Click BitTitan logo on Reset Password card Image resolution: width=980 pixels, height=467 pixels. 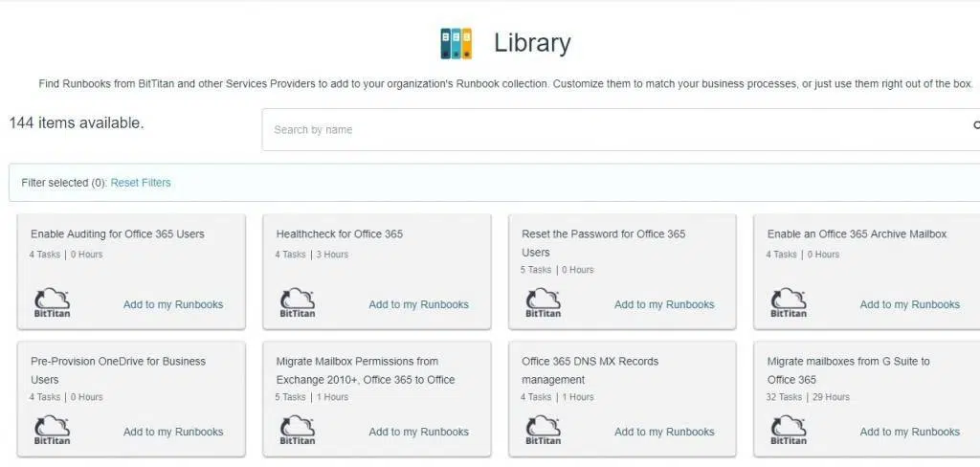544,302
